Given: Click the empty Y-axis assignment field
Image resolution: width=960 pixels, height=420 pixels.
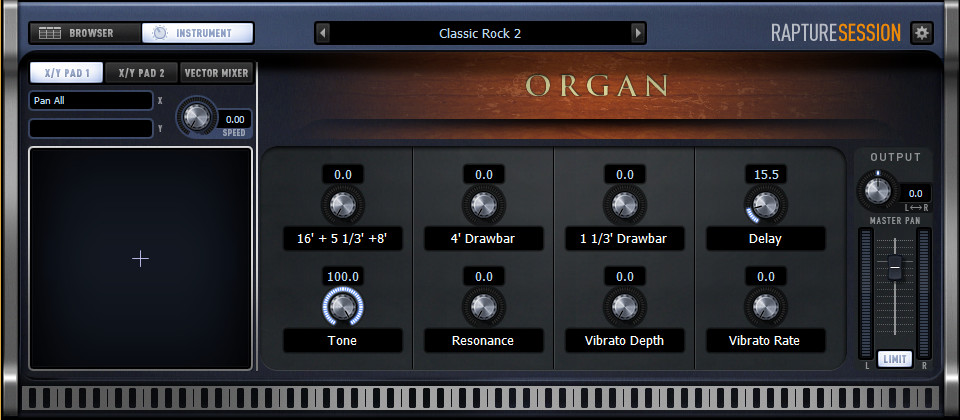Looking at the screenshot, I should (91, 129).
